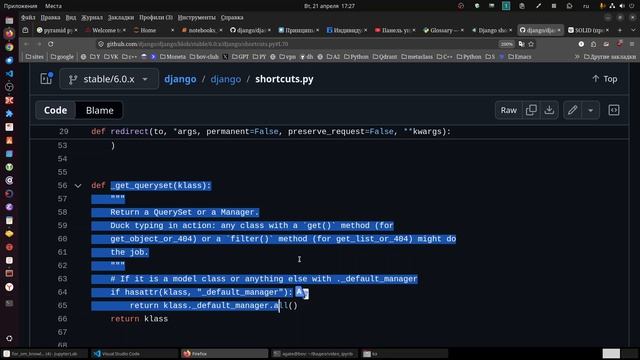Open the Qdrant bookmark folder
The height and width of the screenshot is (360, 640).
pyautogui.click(x=384, y=57)
